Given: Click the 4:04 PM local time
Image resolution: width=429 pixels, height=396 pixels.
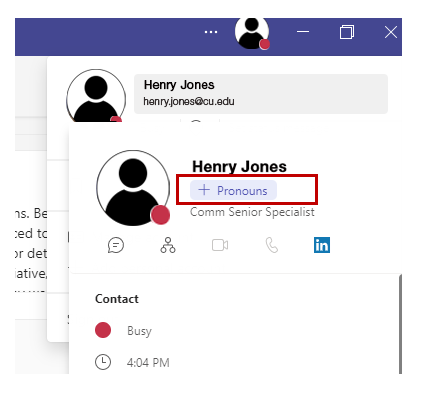Looking at the screenshot, I should (x=148, y=362).
